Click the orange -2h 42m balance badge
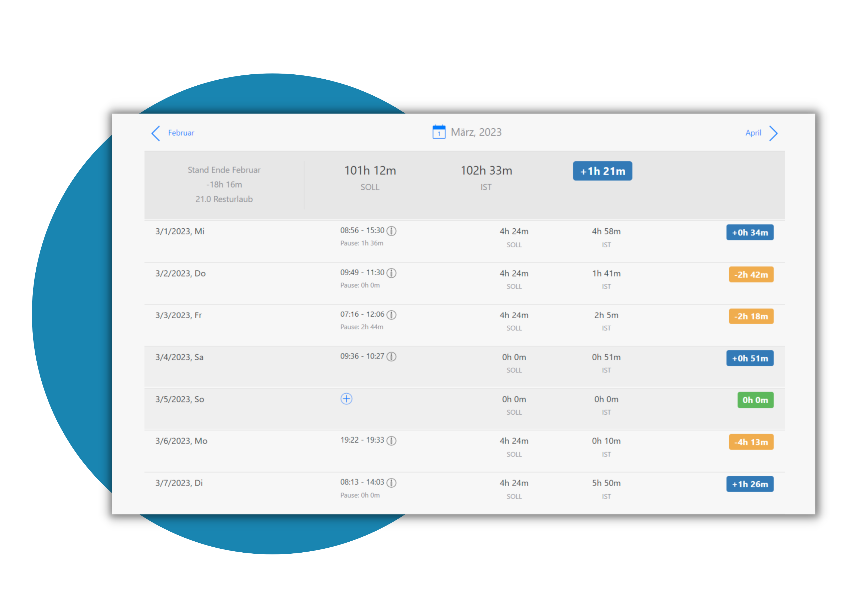 [751, 274]
